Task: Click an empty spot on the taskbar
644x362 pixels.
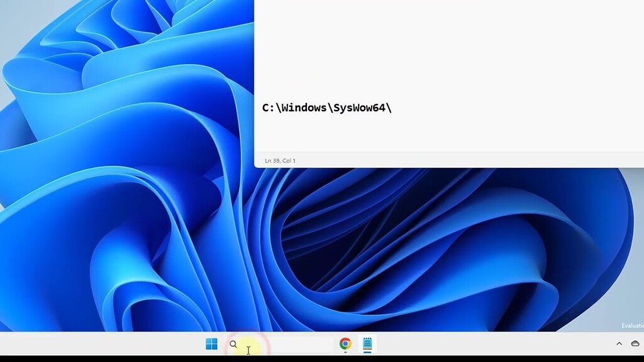Action: point(472,344)
